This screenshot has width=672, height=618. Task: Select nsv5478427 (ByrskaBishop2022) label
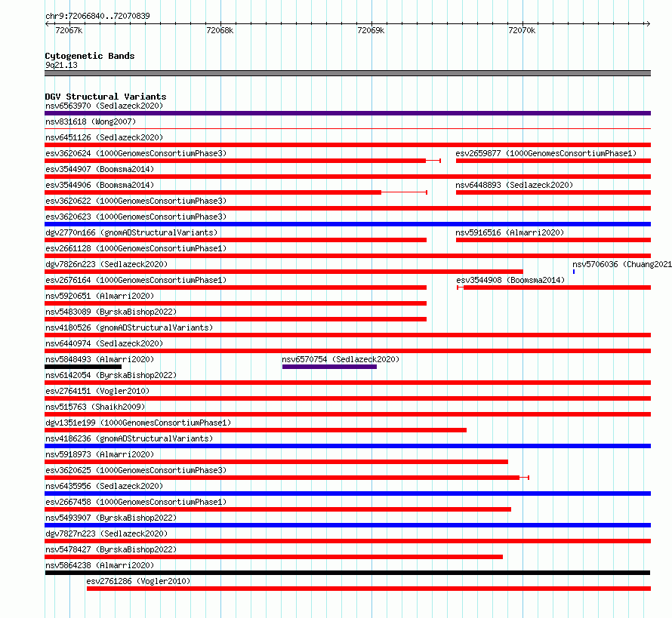click(111, 549)
